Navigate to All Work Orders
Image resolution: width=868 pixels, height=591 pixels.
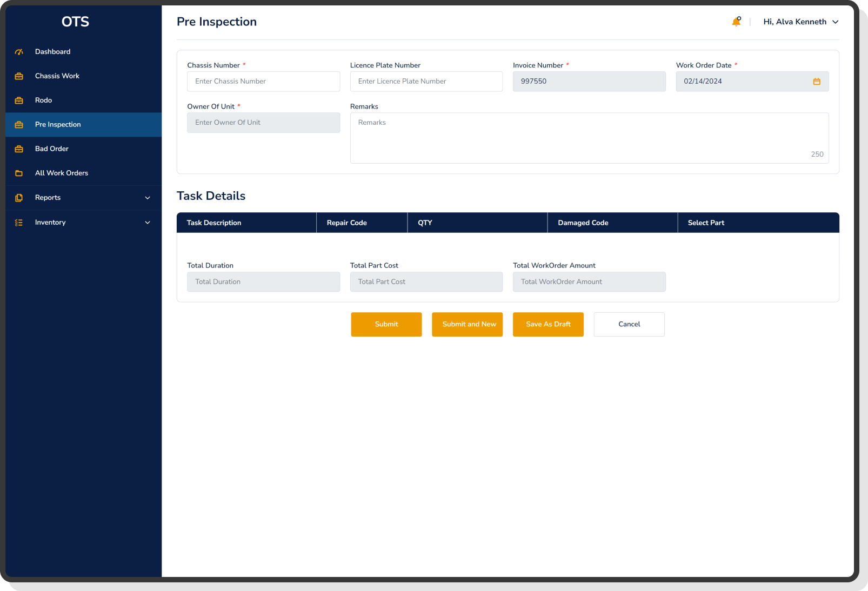(61, 173)
